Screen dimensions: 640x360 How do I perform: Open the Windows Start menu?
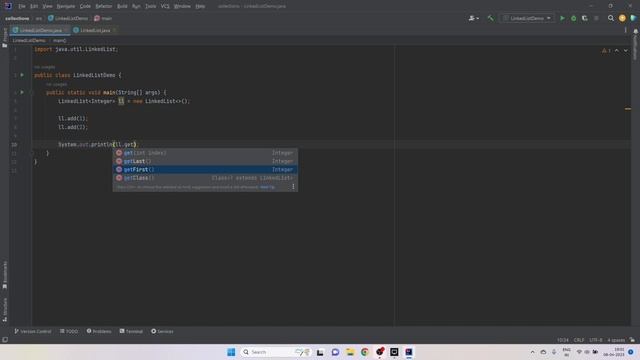231,352
